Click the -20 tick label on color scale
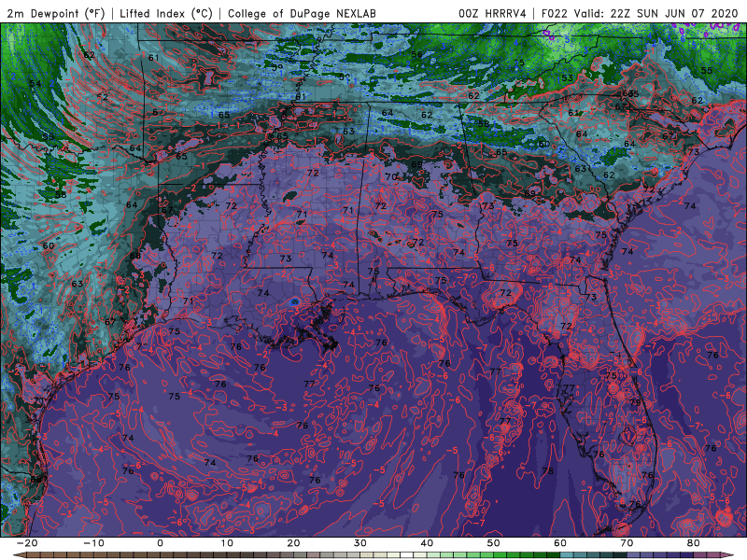 click(x=27, y=543)
